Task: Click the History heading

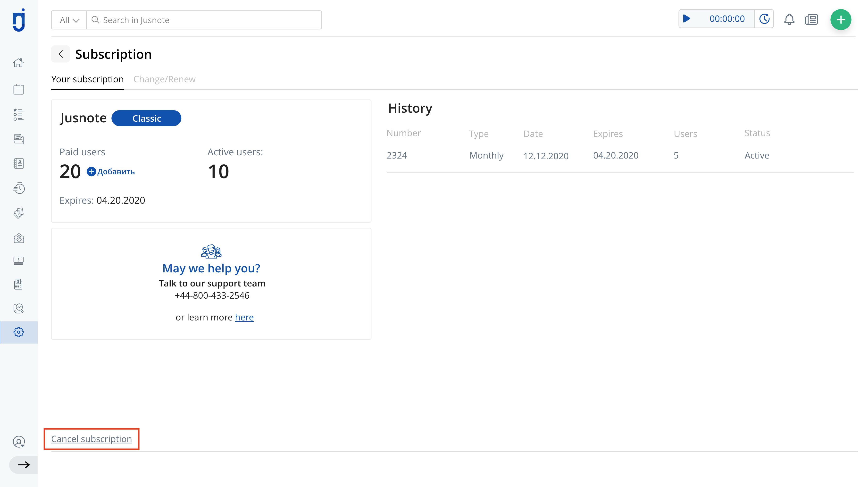Action: [410, 108]
